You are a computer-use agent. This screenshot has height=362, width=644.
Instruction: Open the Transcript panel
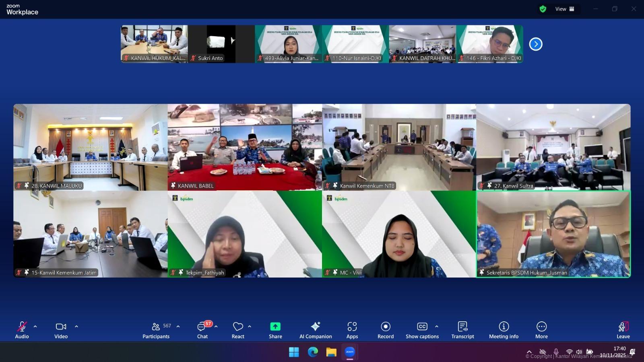click(x=462, y=330)
